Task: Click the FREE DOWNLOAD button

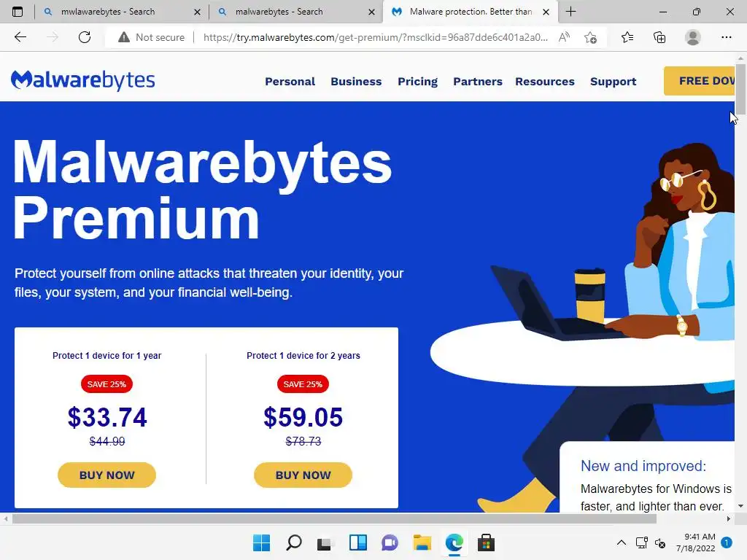Action: click(x=700, y=81)
